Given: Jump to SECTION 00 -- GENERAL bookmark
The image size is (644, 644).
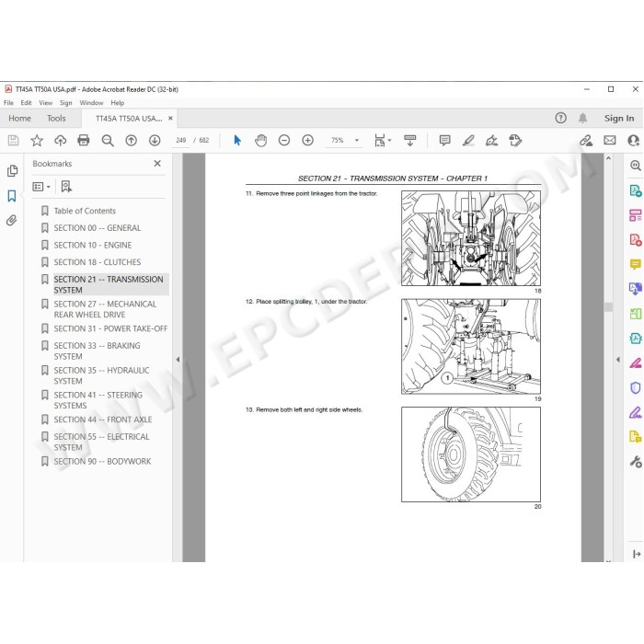Looking at the screenshot, I should pyautogui.click(x=98, y=228).
